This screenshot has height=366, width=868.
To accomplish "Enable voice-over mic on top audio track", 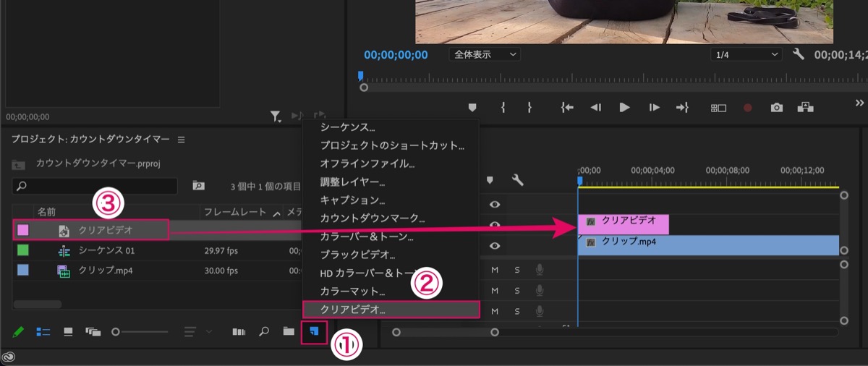I will [x=540, y=270].
